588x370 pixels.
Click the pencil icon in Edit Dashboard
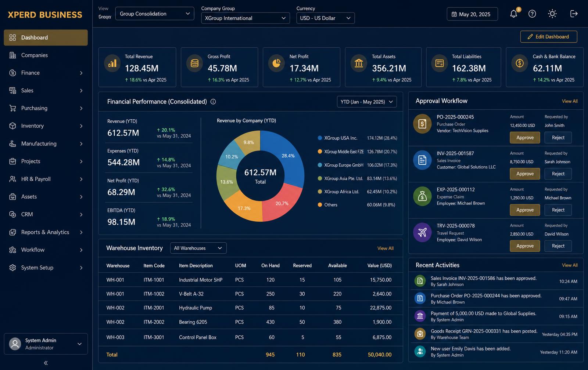coord(530,37)
